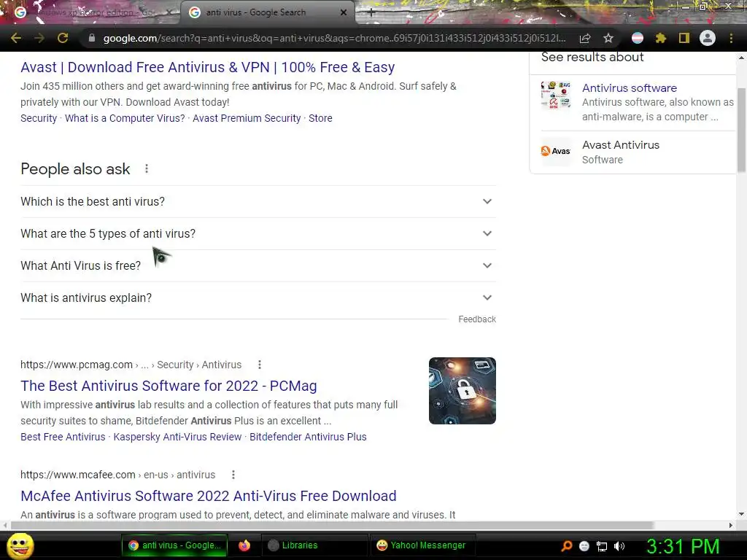This screenshot has width=747, height=560.
Task: Expand Which is the best anti virus?
Action: [x=258, y=201]
